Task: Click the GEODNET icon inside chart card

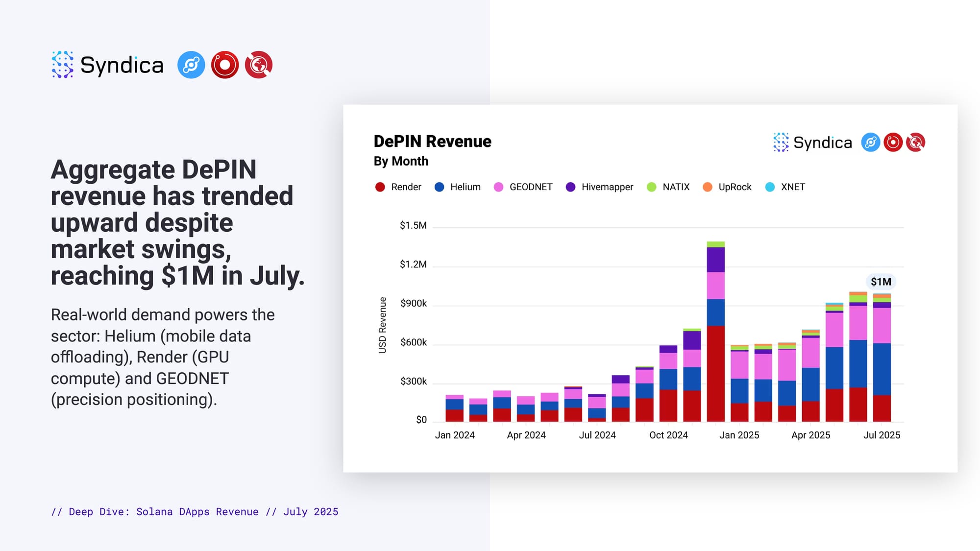Action: click(x=915, y=143)
